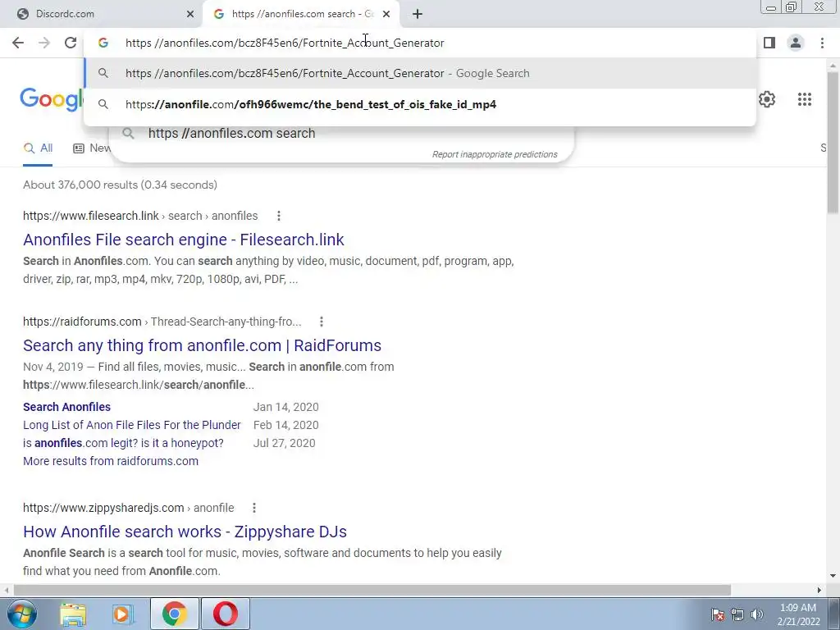
Task: Open Chrome's three-dot menu
Action: 822,43
